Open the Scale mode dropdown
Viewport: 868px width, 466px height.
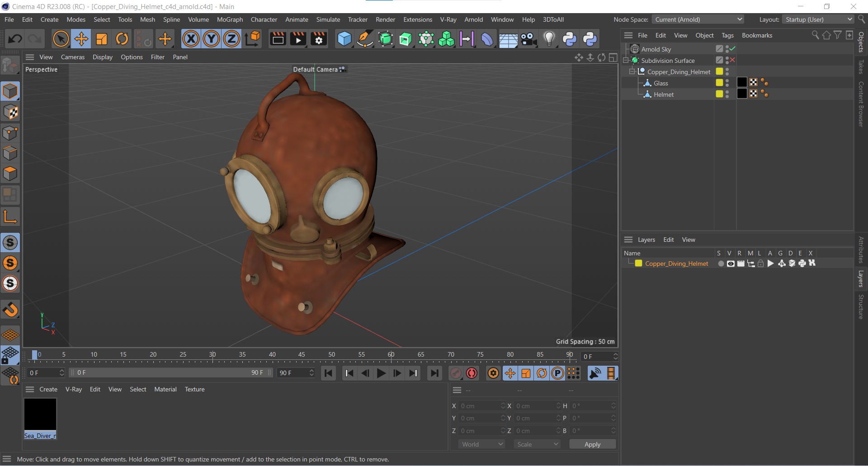[537, 444]
